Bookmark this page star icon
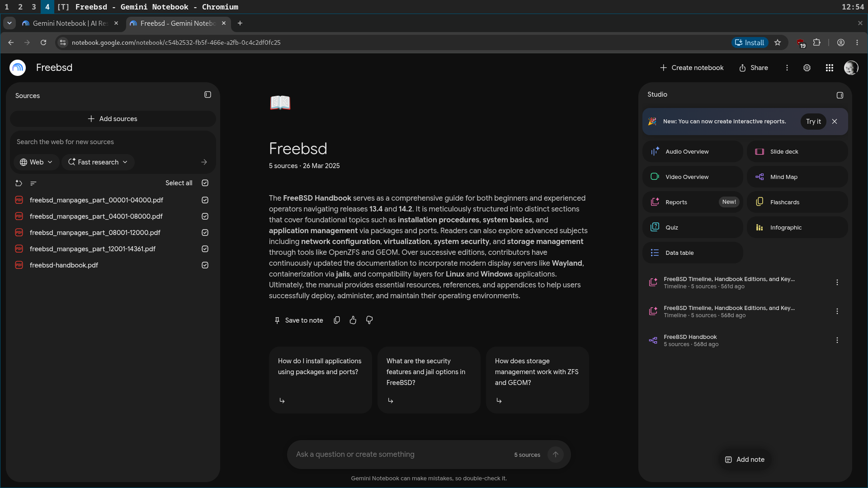The height and width of the screenshot is (488, 868). (x=778, y=42)
